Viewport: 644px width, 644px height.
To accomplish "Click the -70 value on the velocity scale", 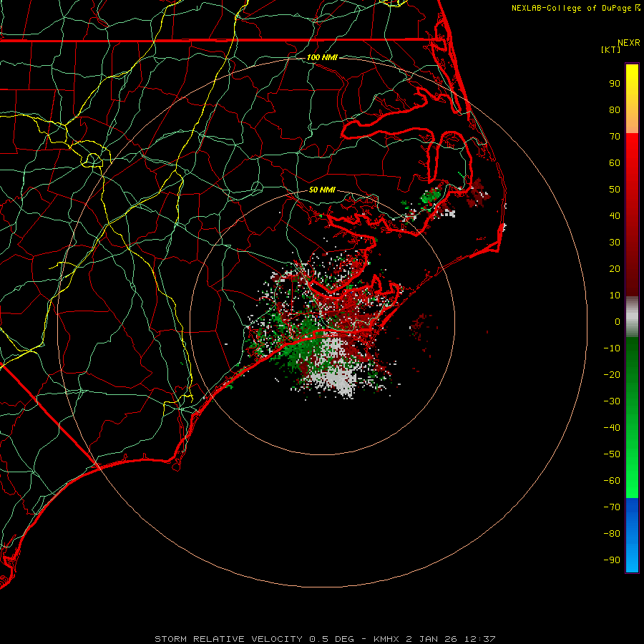I will (x=612, y=507).
